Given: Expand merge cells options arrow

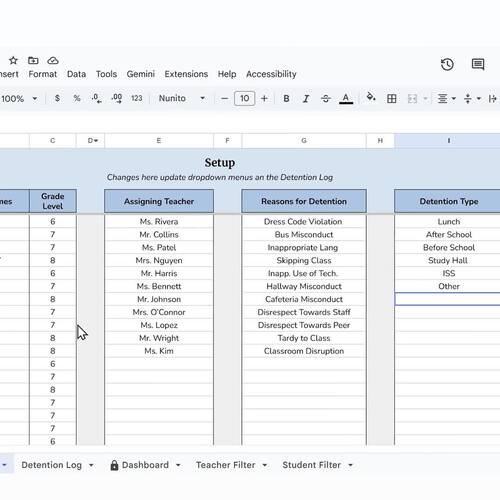Looking at the screenshot, I should pyautogui.click(x=425, y=99).
